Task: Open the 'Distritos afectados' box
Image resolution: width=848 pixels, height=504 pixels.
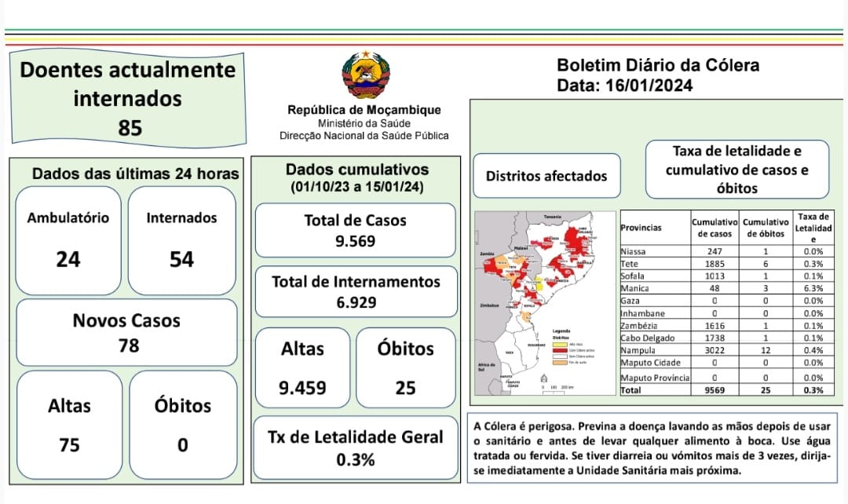Action: [x=546, y=176]
